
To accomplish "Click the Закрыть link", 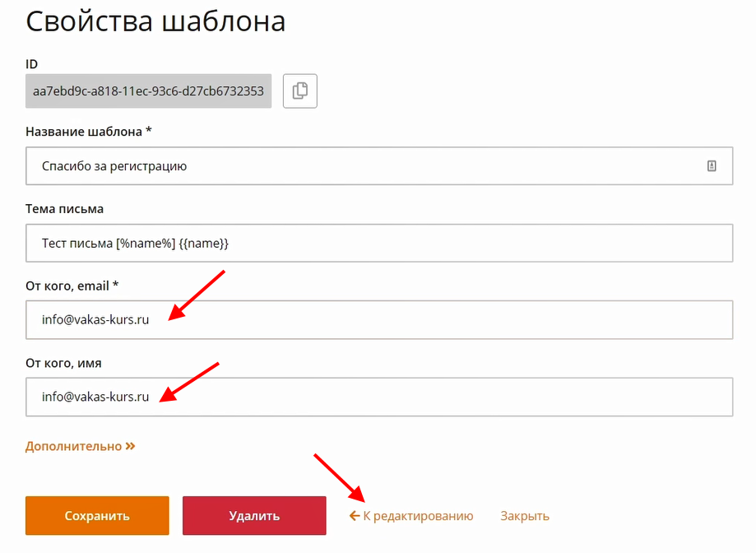I will click(x=525, y=516).
